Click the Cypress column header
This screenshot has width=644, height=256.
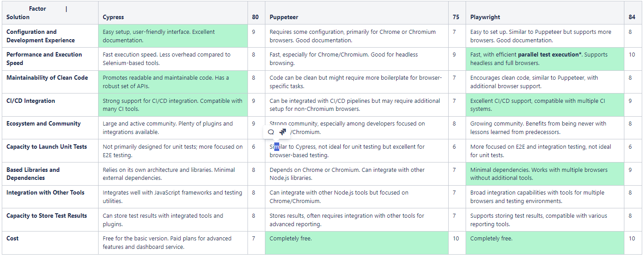point(113,17)
